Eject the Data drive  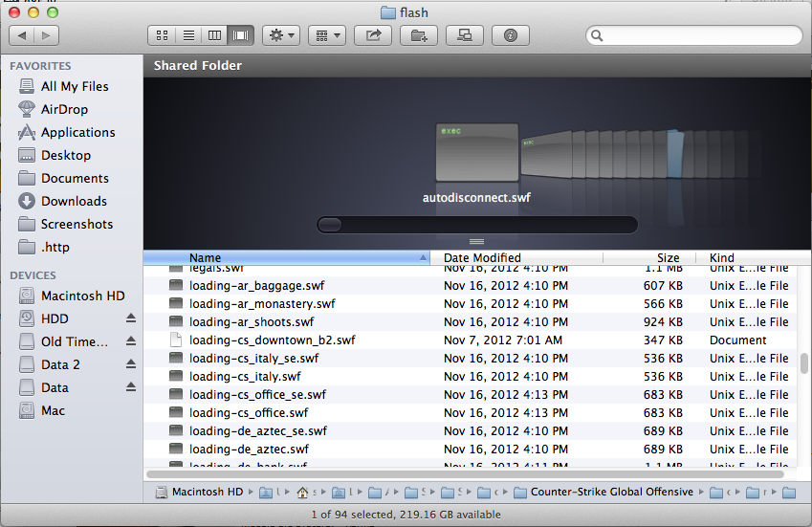point(131,386)
